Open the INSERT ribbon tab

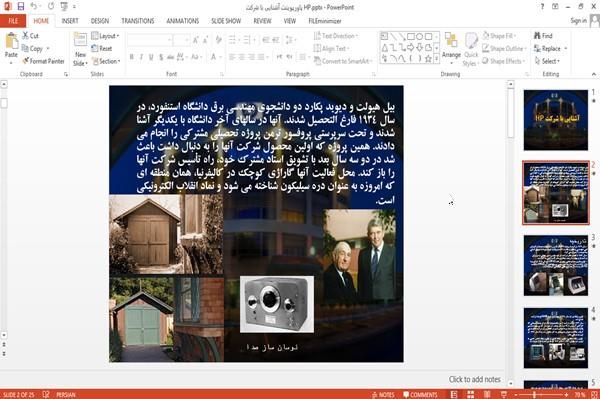pyautogui.click(x=70, y=21)
